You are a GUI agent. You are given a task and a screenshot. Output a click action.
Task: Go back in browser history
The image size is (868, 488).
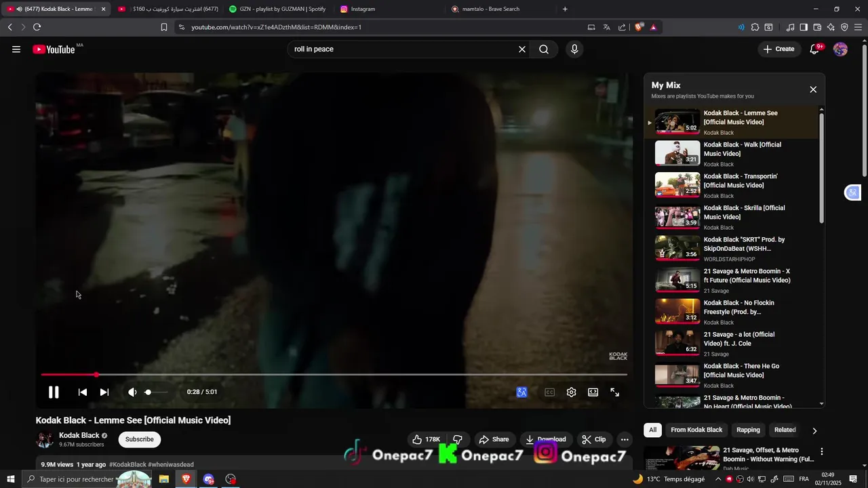[9, 27]
